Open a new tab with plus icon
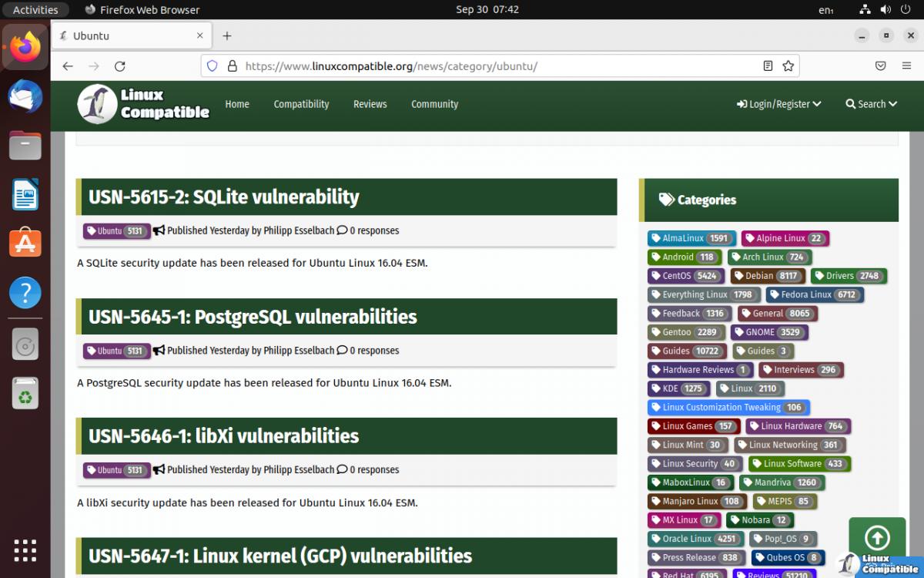Viewport: 924px width, 578px height. pos(226,36)
